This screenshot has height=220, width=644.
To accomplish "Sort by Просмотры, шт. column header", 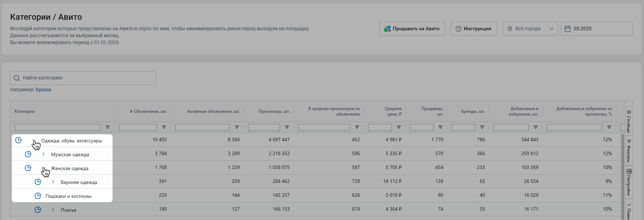I will point(274,111).
